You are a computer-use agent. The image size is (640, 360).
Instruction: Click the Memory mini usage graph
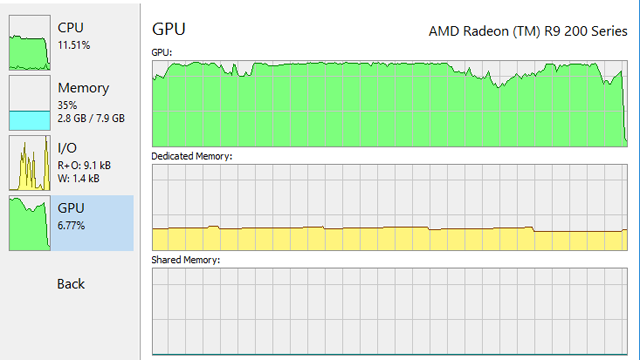click(30, 103)
